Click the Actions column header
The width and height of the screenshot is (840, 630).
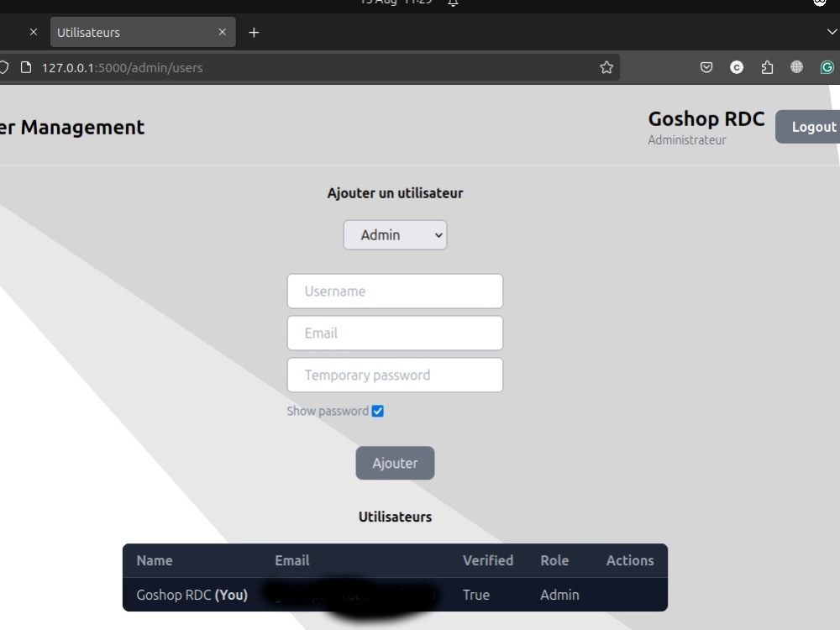[x=630, y=560]
